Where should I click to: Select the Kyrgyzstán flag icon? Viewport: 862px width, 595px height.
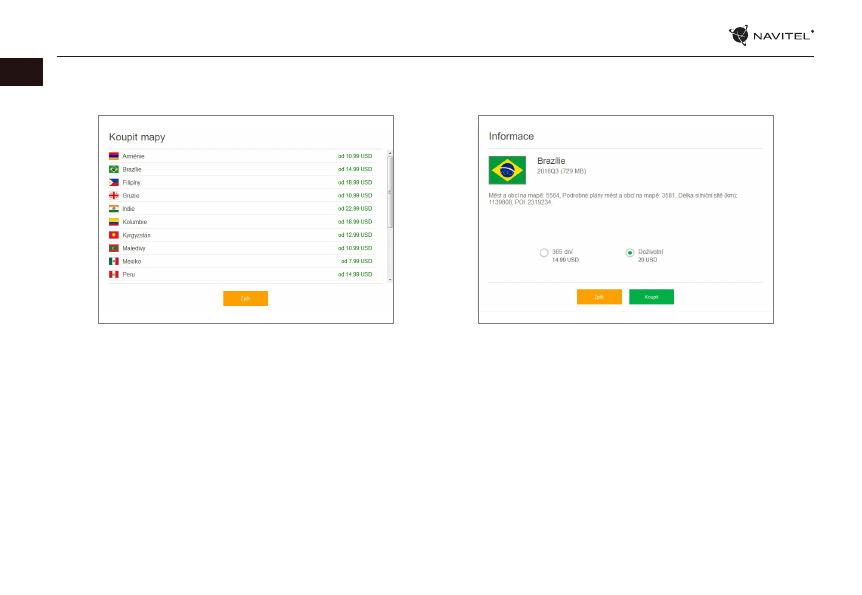tap(114, 235)
